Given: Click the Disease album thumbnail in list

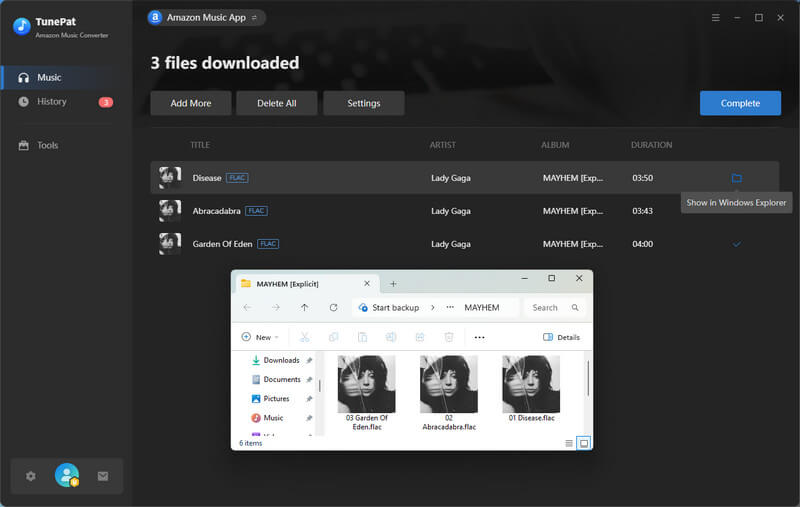Looking at the screenshot, I should click(170, 178).
